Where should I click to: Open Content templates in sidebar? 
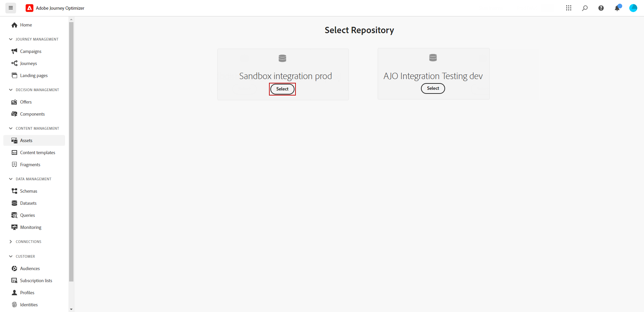point(38,152)
